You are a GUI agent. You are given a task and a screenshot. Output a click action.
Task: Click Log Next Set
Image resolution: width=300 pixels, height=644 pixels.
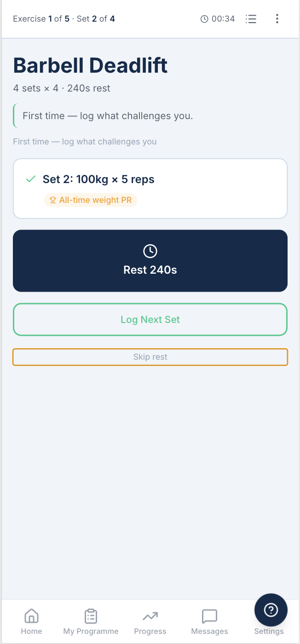pos(150,319)
